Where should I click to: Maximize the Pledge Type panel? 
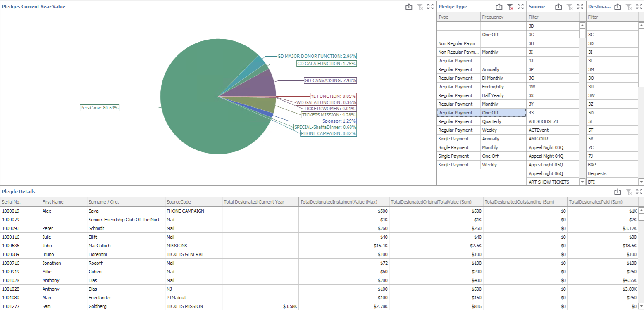point(520,7)
